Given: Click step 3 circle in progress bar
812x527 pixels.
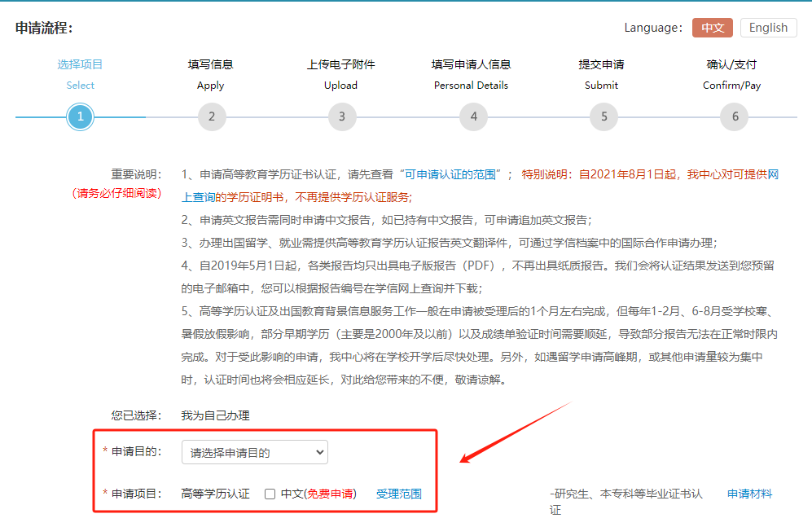Looking at the screenshot, I should click(x=342, y=116).
